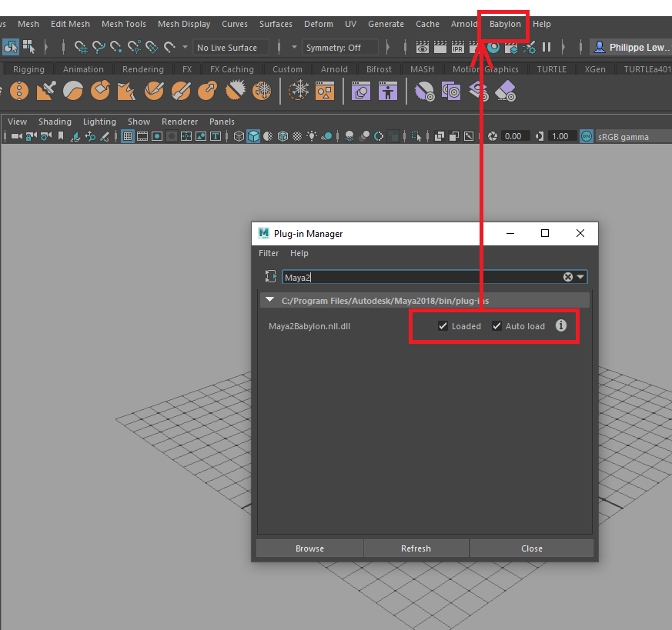Switch to the Bifrost shelf tab
The width and height of the screenshot is (672, 630).
(379, 69)
